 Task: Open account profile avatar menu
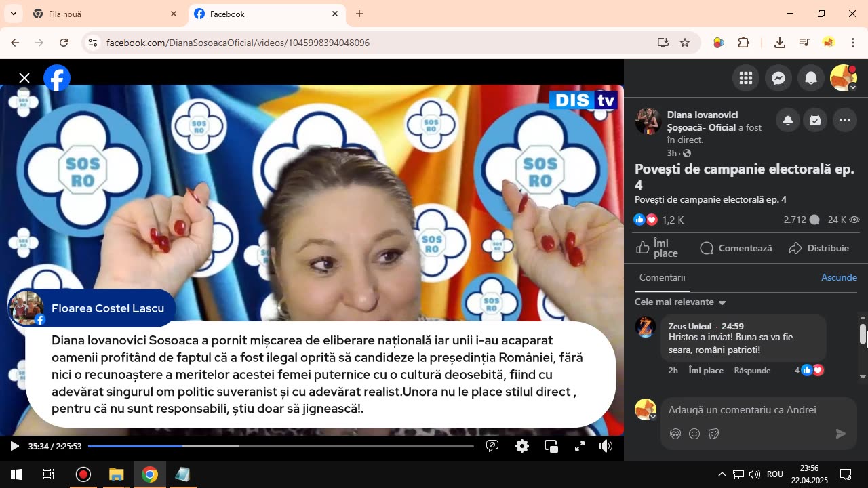point(844,79)
